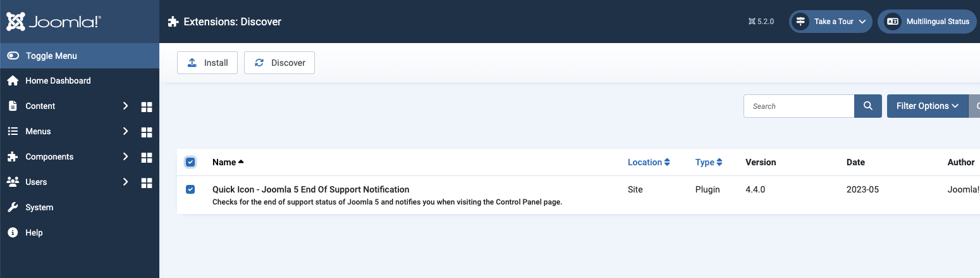
Task: Click the Install button
Action: (207, 63)
